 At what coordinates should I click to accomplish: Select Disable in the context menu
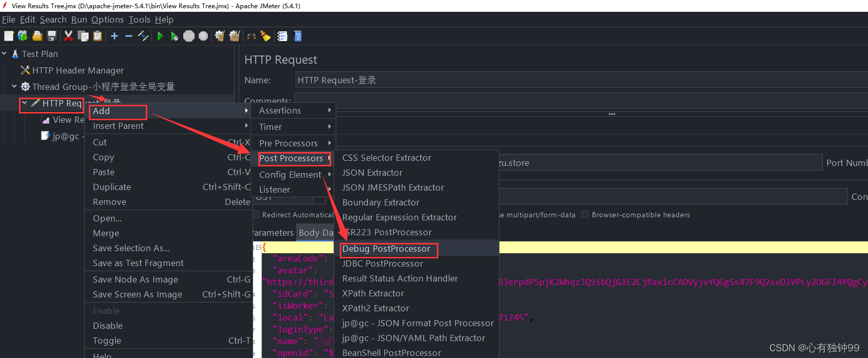pos(168,326)
